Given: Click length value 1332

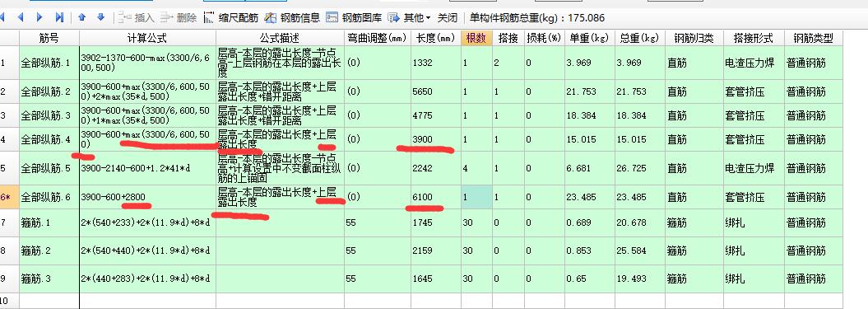Looking at the screenshot, I should (x=436, y=63).
